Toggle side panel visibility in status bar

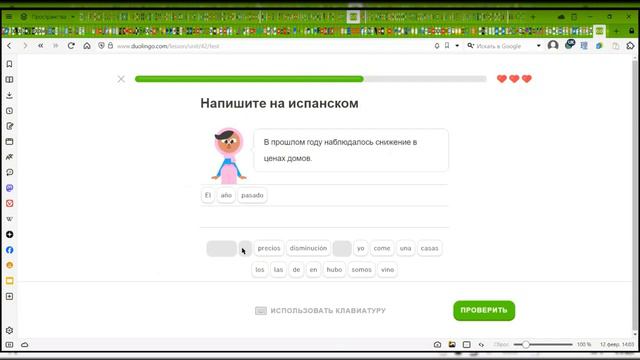[9, 344]
